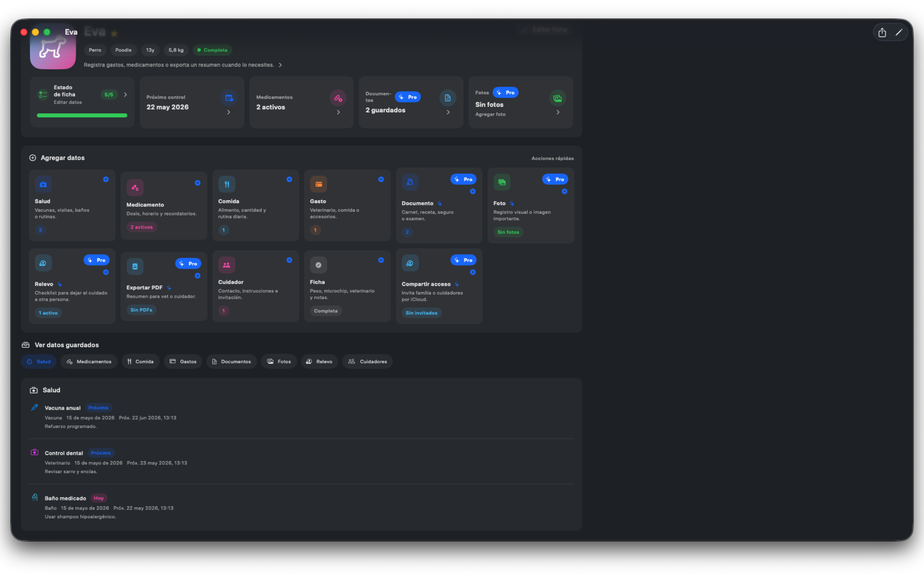
Task: Click the document icon on Documentos summary
Action: [x=448, y=98]
